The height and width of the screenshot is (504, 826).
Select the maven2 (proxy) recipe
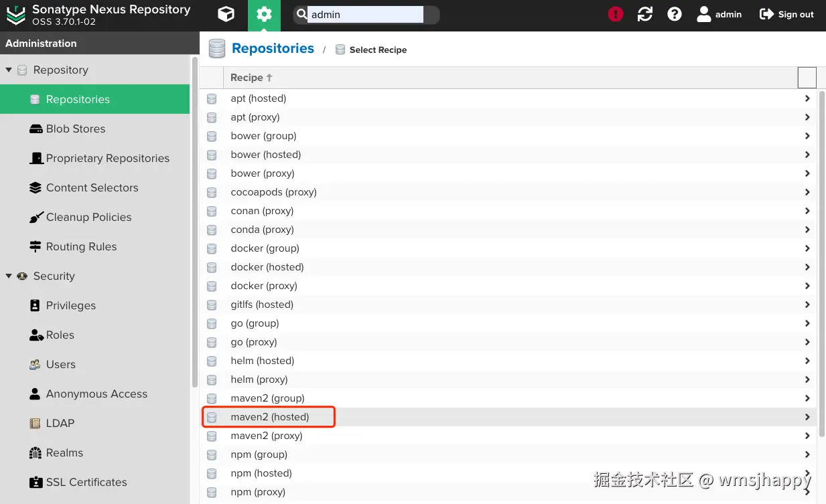point(508,436)
